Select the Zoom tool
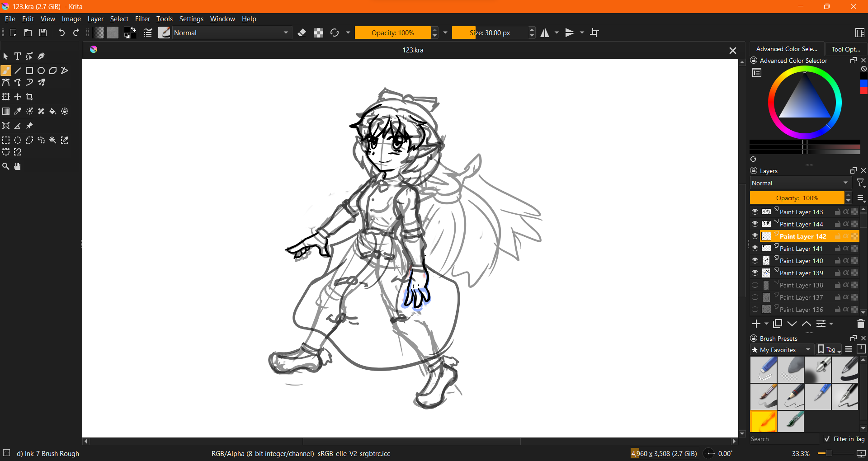This screenshot has width=868, height=461. pos(6,166)
